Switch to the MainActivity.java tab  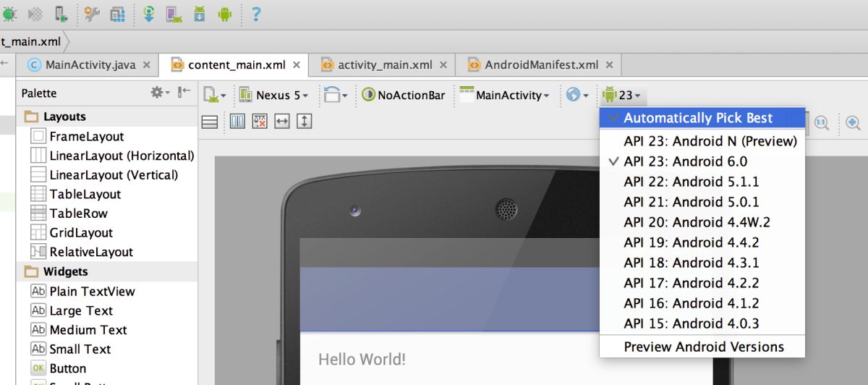(x=90, y=64)
